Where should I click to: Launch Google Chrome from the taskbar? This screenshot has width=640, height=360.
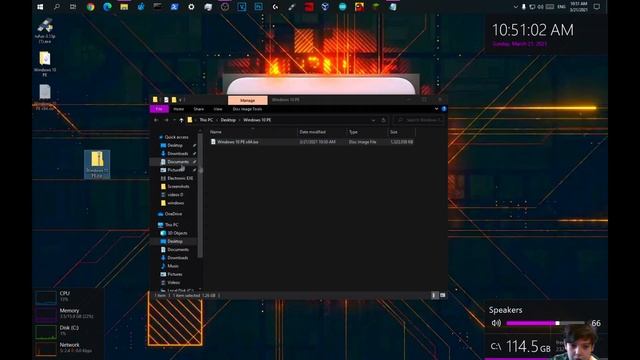pos(90,7)
